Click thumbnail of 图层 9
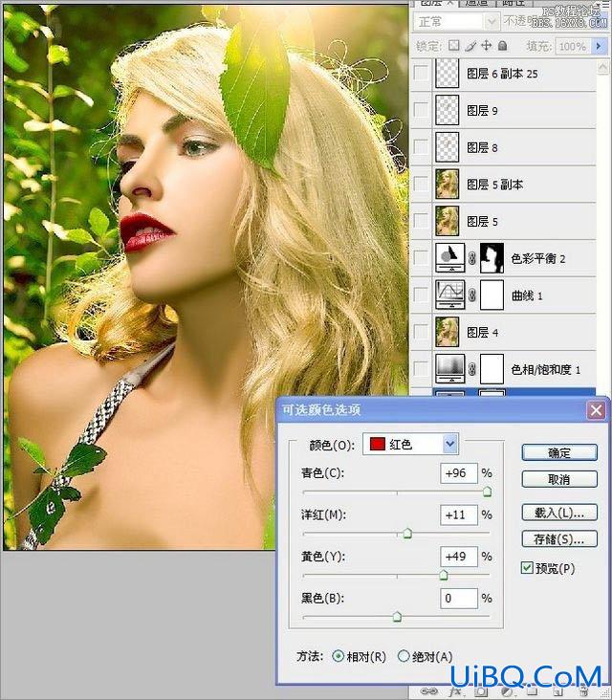612x700 pixels. (447, 110)
